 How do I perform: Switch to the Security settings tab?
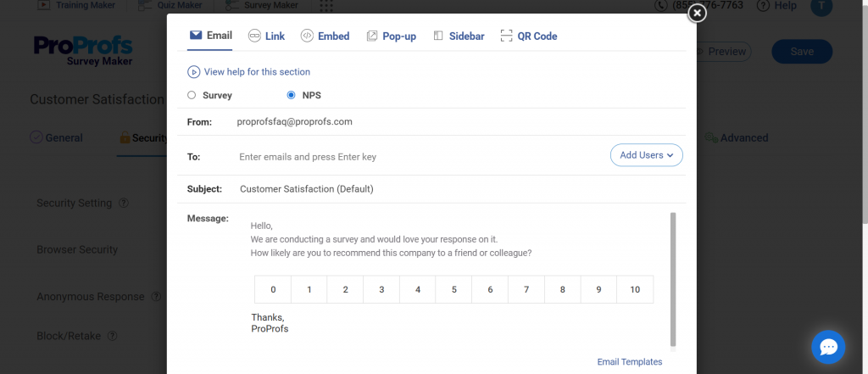[x=143, y=138]
